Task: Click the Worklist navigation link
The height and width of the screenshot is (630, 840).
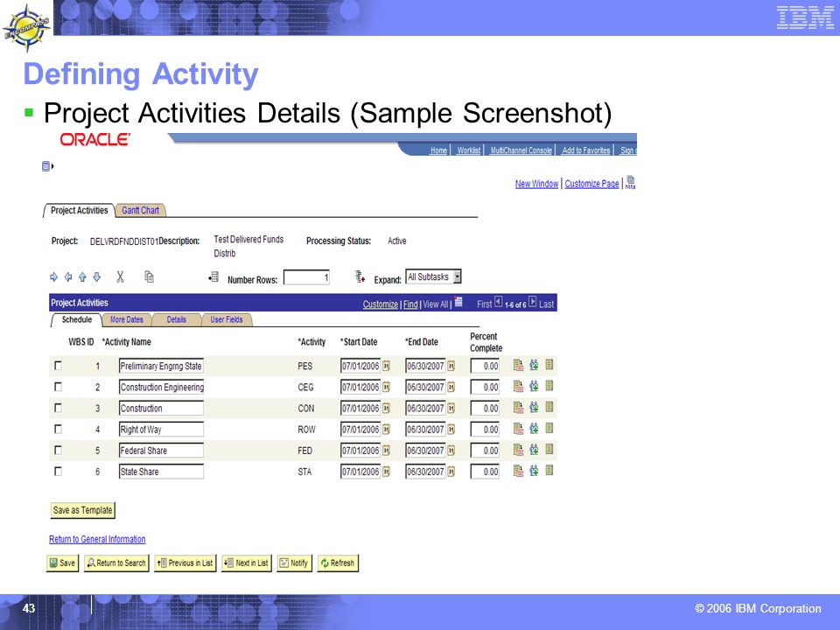Action: [x=469, y=150]
